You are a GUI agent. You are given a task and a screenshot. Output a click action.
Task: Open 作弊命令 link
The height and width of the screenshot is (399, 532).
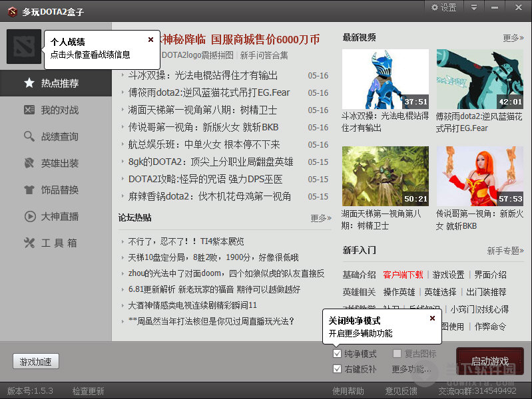tap(490, 327)
